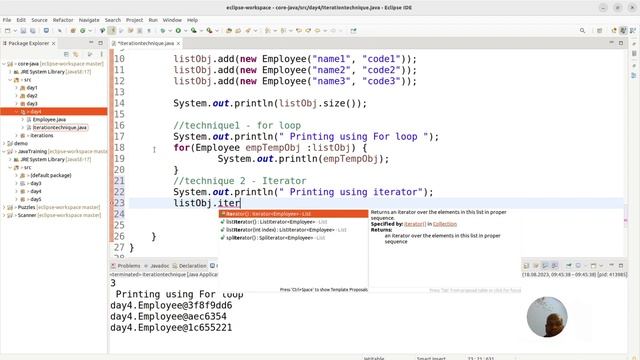Expand JRE System Library under core-java
Image resolution: width=640 pixels, height=360 pixels.
[x=11, y=72]
